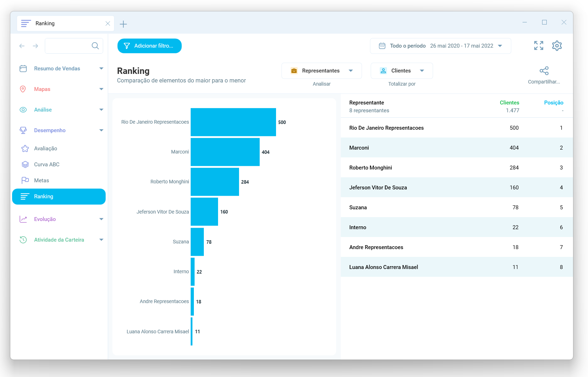The width and height of the screenshot is (588, 377).
Task: Click the Análise eye icon
Action: 23,110
